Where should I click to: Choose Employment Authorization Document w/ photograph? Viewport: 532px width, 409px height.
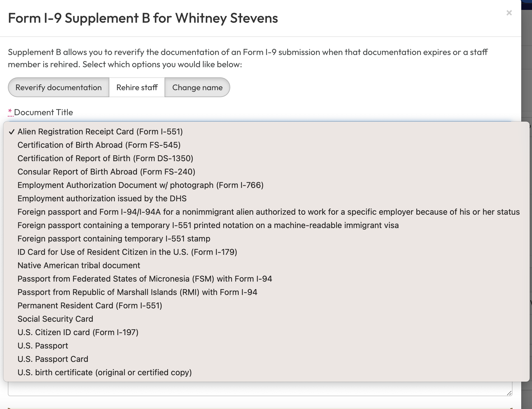pyautogui.click(x=140, y=185)
